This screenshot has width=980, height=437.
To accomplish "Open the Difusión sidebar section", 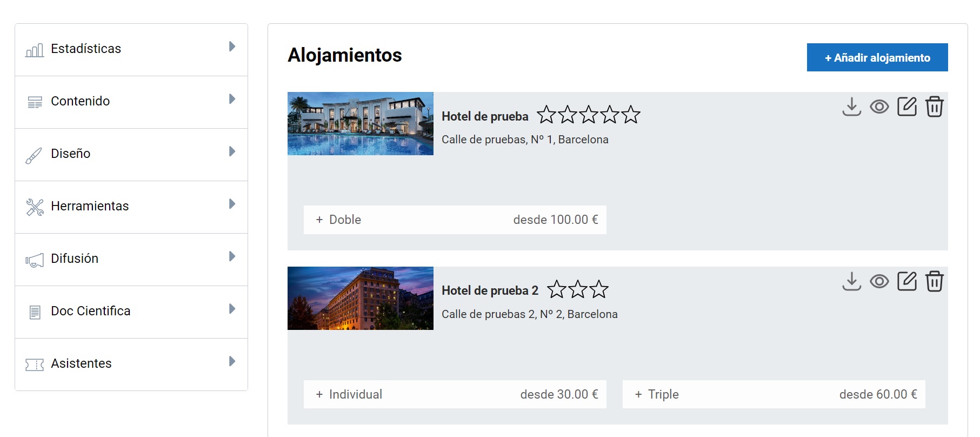I will coord(131,259).
